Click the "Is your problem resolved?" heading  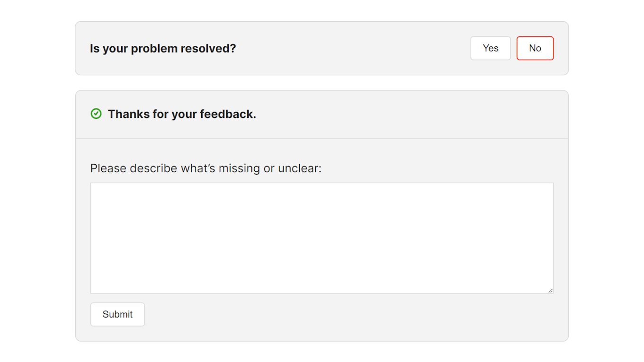click(163, 48)
